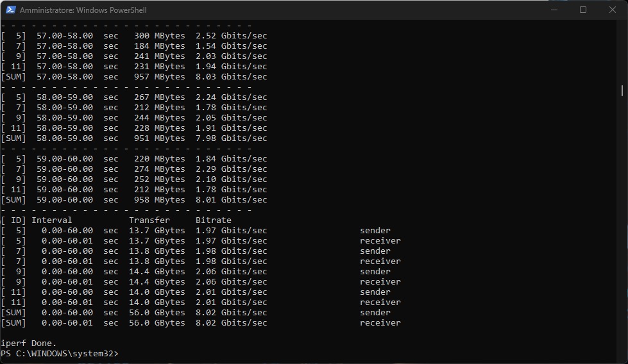Click '951 MBytes' in SUM 58.00-59.00 row
The image size is (628, 364).
click(x=159, y=138)
